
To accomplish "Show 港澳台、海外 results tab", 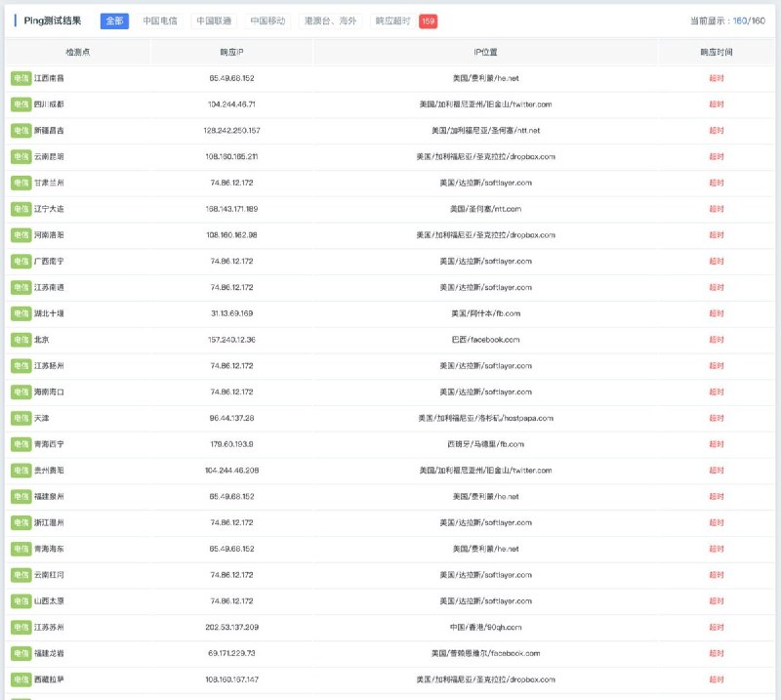I will pos(330,21).
